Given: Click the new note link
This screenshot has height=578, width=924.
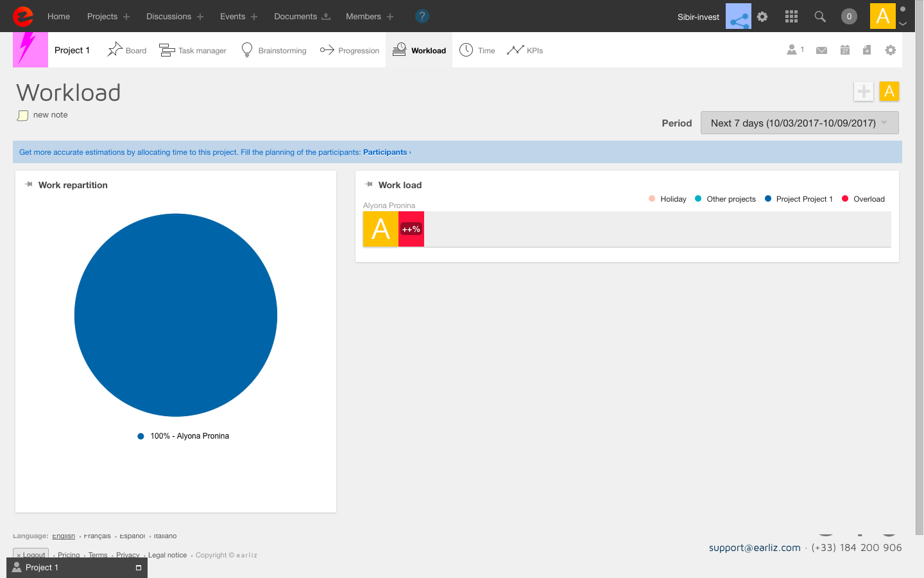Looking at the screenshot, I should [x=50, y=115].
